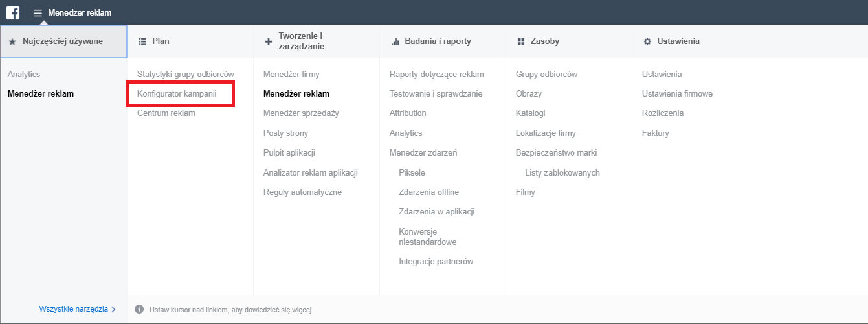This screenshot has height=324, width=868.
Task: Click the plus icon by Tworzenie i zarządzanie
Action: 269,41
